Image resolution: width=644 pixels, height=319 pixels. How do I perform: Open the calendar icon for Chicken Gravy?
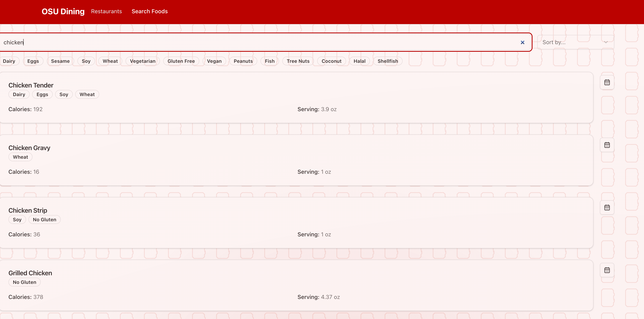607,145
